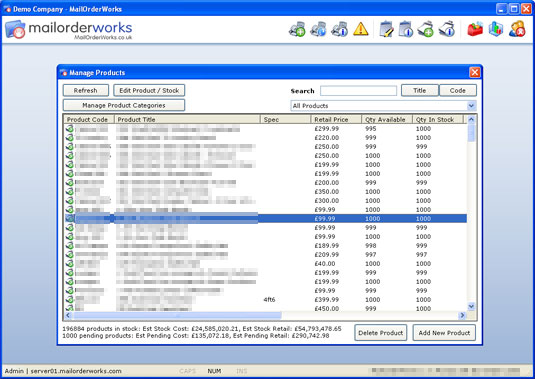Open the yellow warning triangle alerts
Image resolution: width=535 pixels, height=379 pixels.
(x=361, y=29)
